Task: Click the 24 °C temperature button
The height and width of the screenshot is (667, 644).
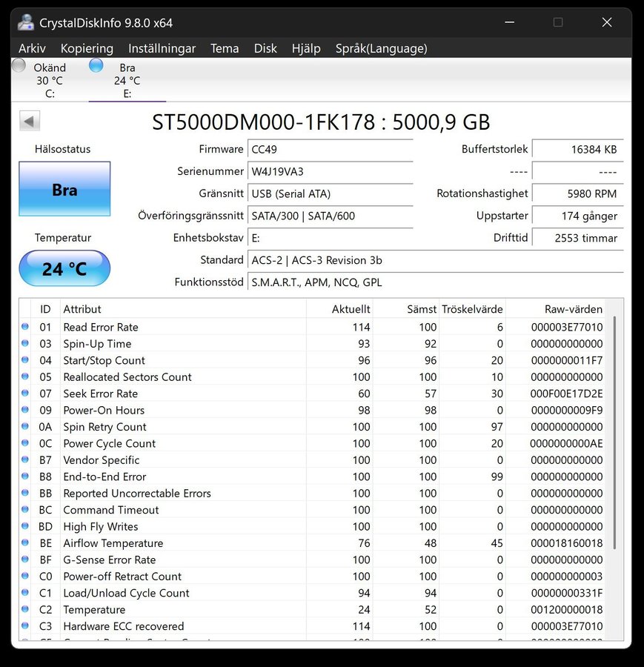Action: pyautogui.click(x=64, y=268)
